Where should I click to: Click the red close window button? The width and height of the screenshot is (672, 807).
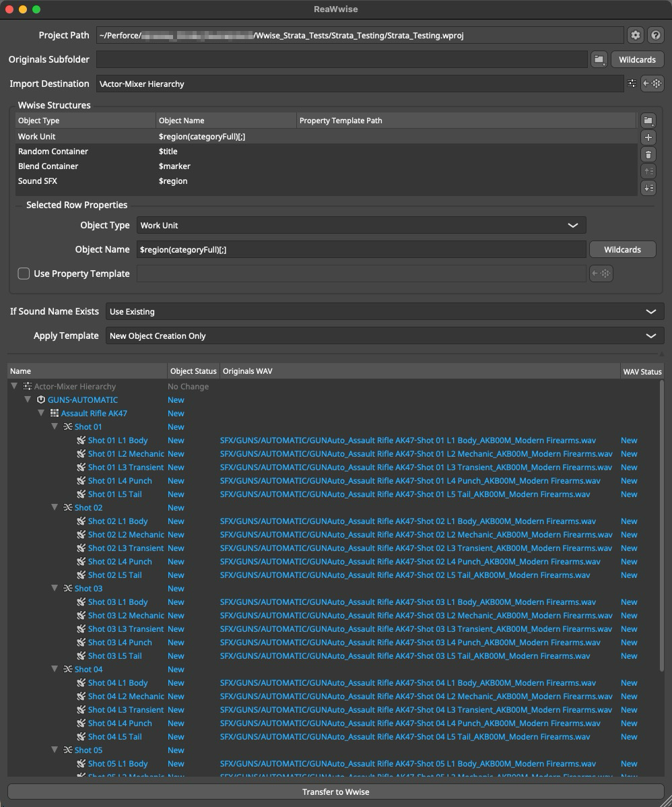click(9, 9)
